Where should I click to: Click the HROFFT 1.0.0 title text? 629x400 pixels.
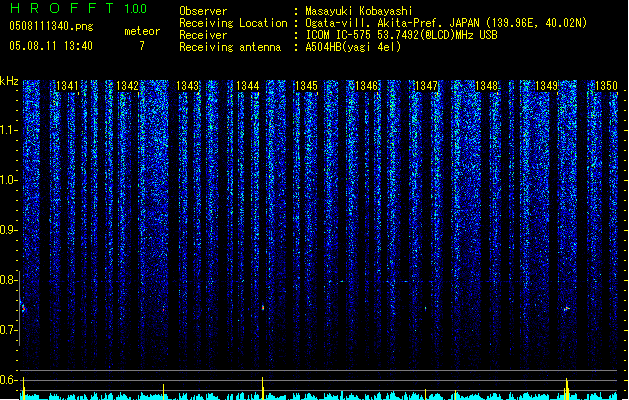pyautogui.click(x=79, y=8)
